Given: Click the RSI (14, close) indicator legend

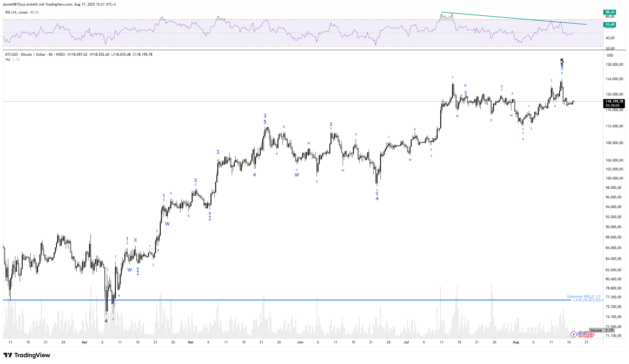Looking at the screenshot, I should (17, 12).
